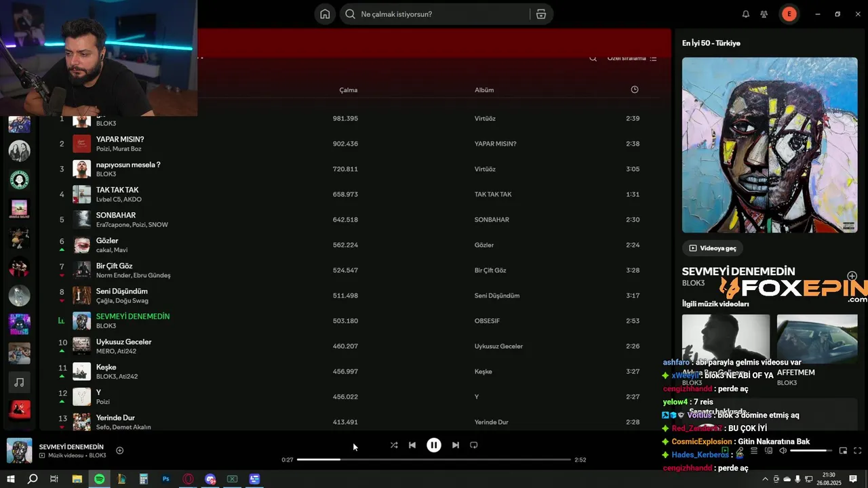Viewport: 868px width, 488px height.
Task: Click the now-playing album thumbnail at bottom left
Action: click(20, 451)
